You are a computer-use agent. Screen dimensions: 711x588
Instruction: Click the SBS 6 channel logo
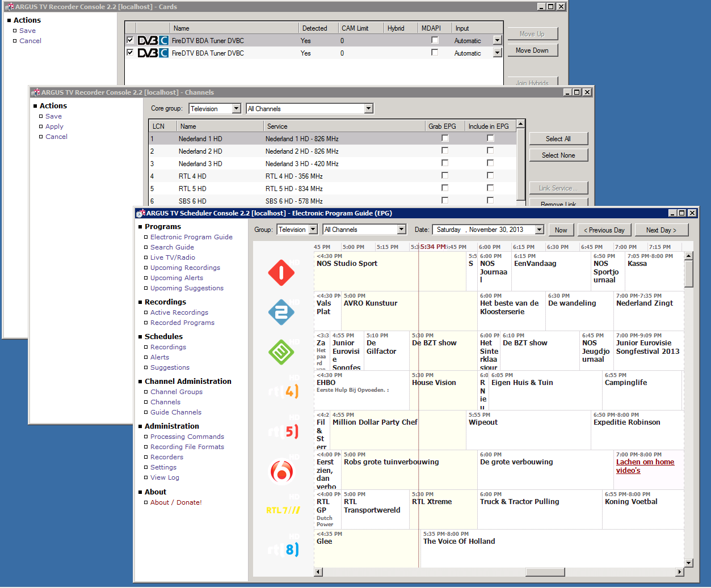[x=282, y=471]
